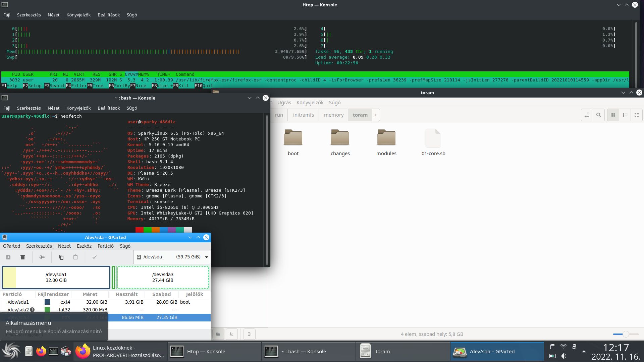Open the /dev/sda device selector dropdown
Viewport: 644px width, 362px height.
[x=172, y=257]
